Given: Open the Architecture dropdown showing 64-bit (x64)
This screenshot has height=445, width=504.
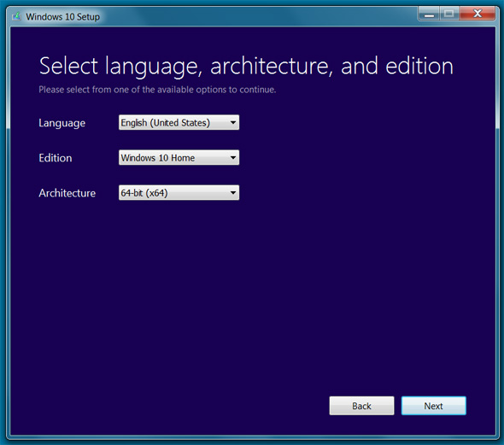Looking at the screenshot, I should (179, 192).
